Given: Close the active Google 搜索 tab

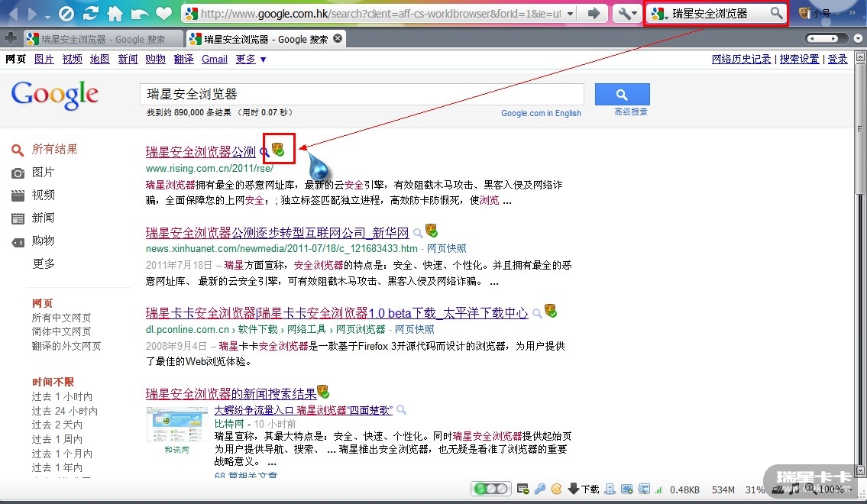Looking at the screenshot, I should pos(338,38).
